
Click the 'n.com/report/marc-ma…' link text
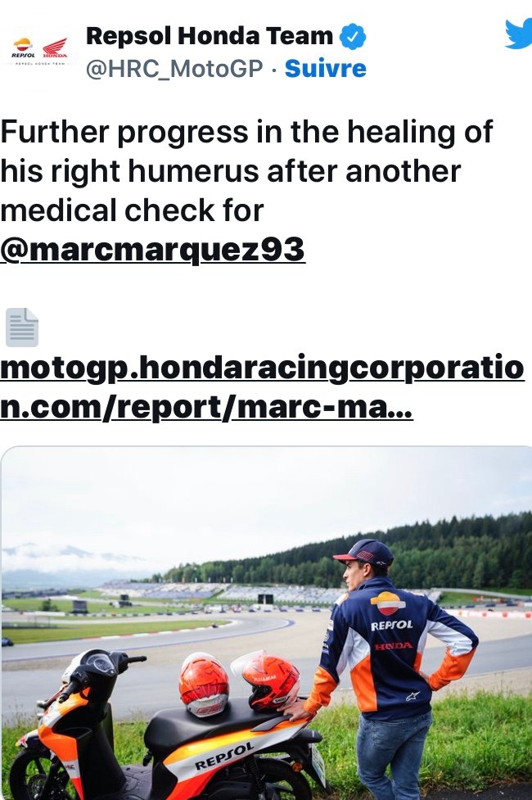click(x=206, y=407)
